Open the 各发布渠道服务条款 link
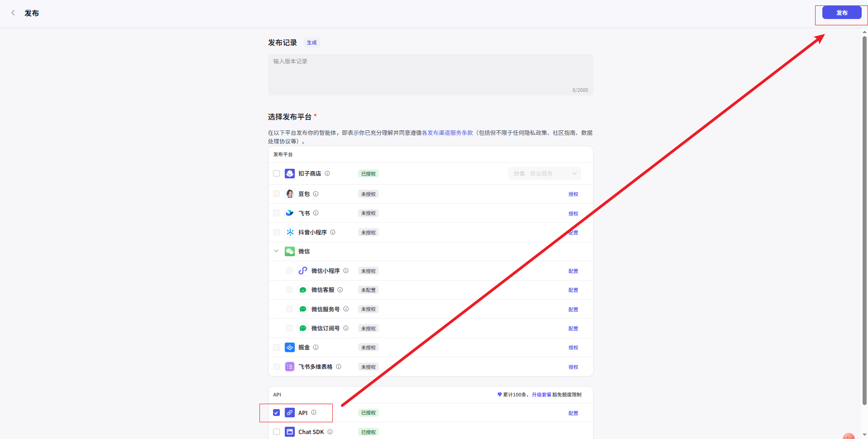Screen dimensions: 868x439 447,133
